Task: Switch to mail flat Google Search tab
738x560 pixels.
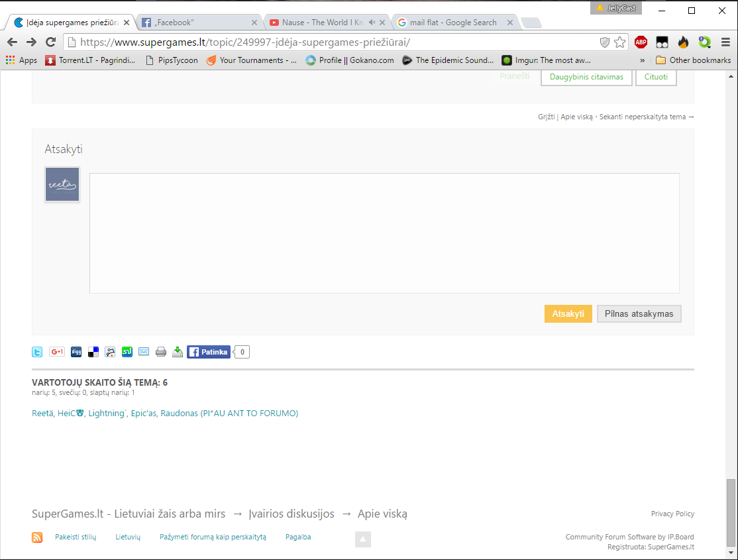Action: [454, 22]
